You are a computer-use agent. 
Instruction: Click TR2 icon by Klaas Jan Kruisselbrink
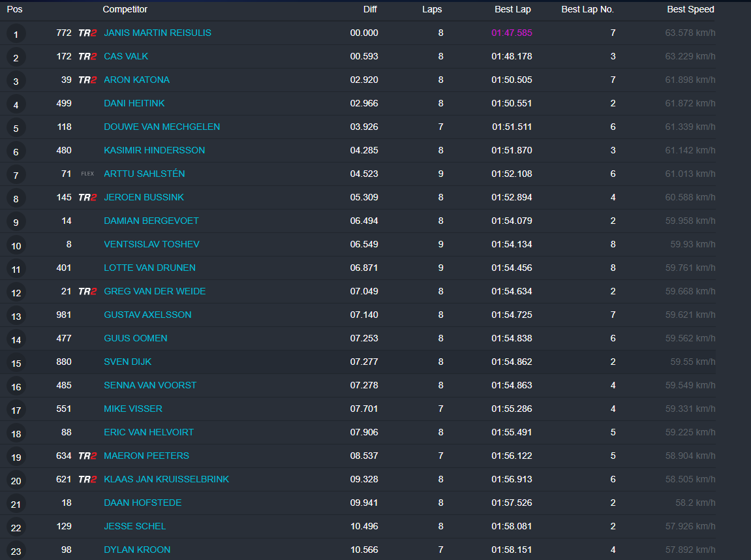[87, 480]
